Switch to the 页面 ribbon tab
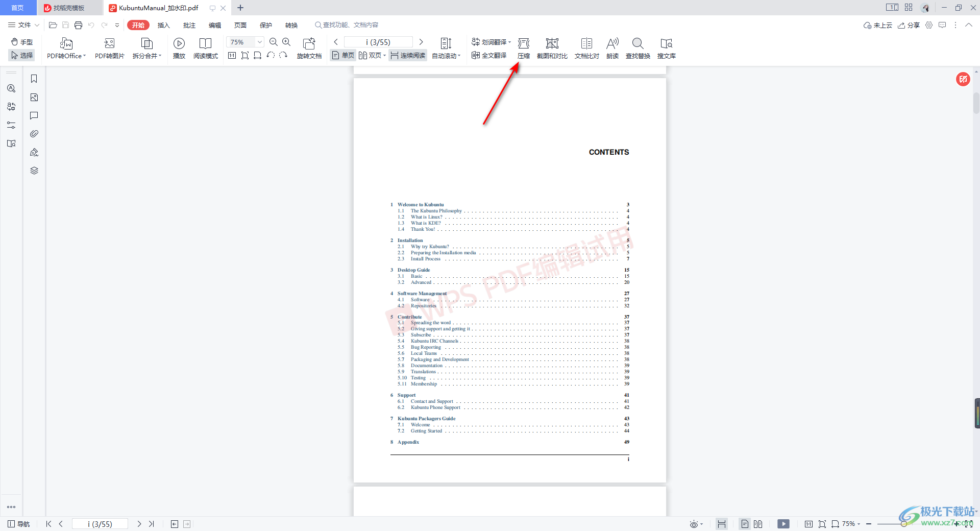Viewport: 980px width, 531px height. coord(240,25)
